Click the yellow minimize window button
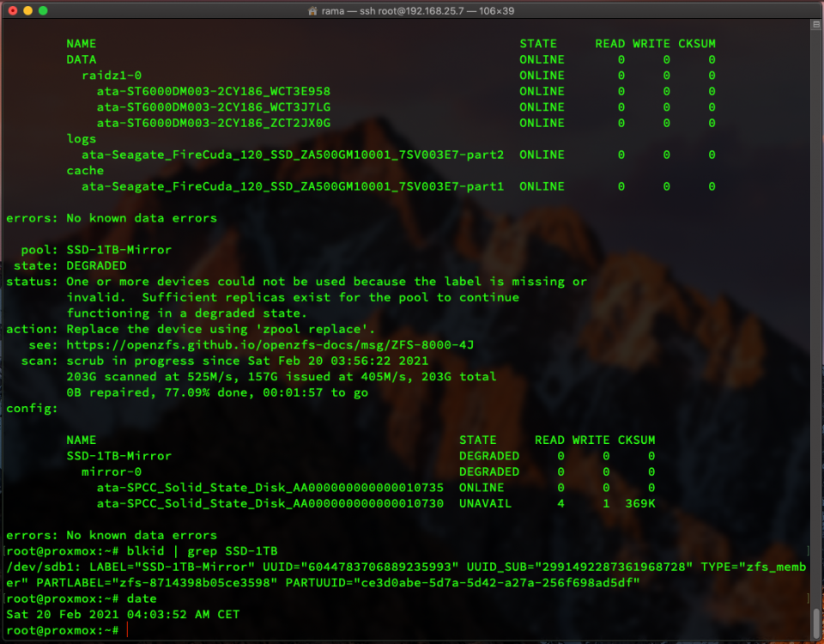The image size is (824, 644). [27, 10]
